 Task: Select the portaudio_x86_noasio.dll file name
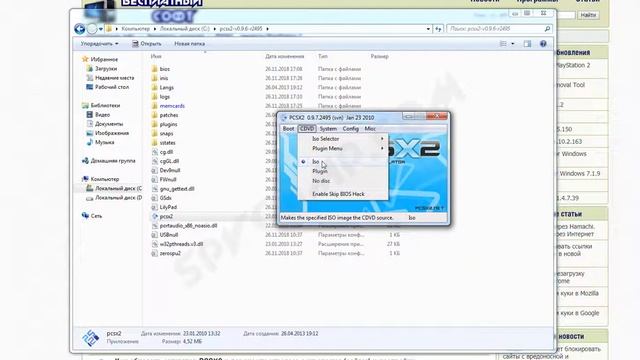pyautogui.click(x=188, y=226)
